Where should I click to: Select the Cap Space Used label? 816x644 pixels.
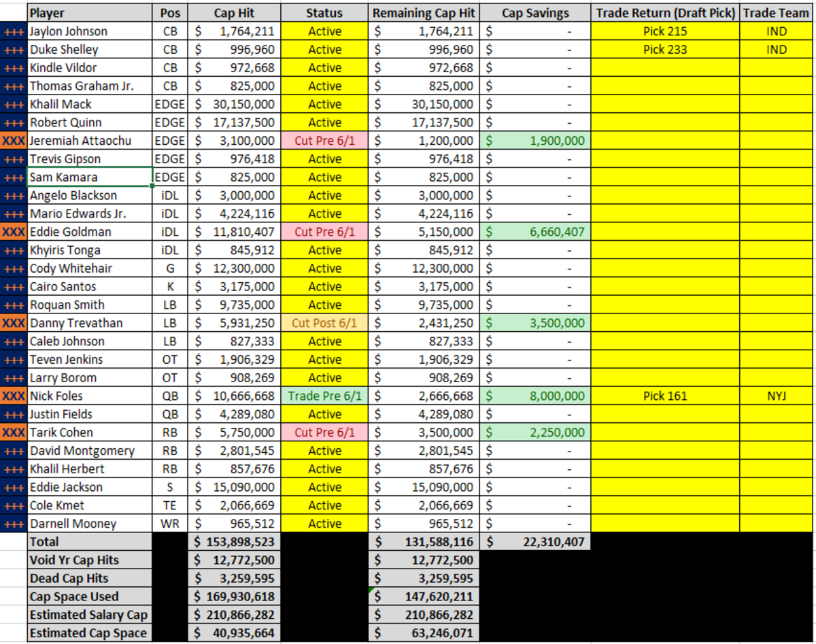[90, 596]
